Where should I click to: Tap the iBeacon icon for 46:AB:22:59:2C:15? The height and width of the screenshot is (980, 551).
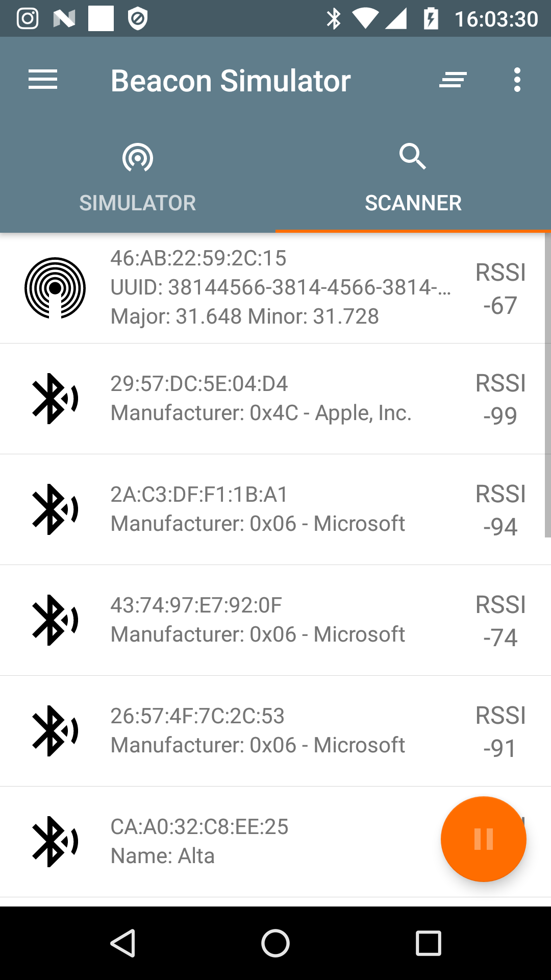point(55,288)
